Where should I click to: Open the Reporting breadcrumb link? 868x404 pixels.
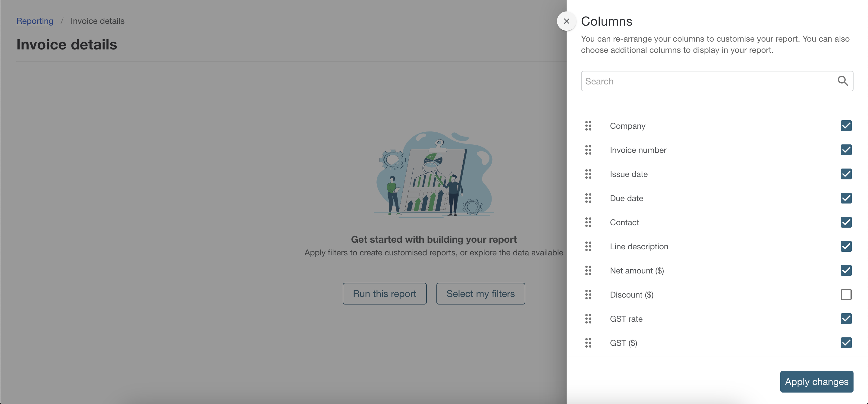35,21
